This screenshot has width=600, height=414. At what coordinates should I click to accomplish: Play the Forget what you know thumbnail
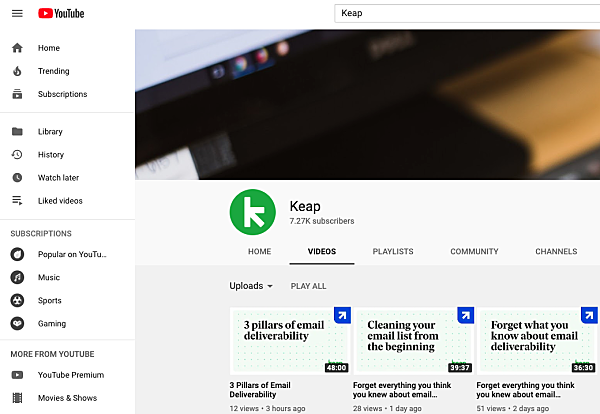537,341
